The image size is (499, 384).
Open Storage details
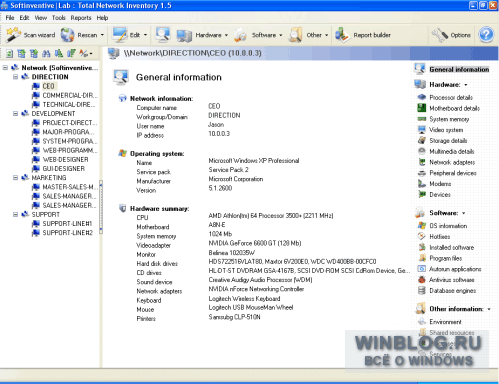pyautogui.click(x=448, y=141)
